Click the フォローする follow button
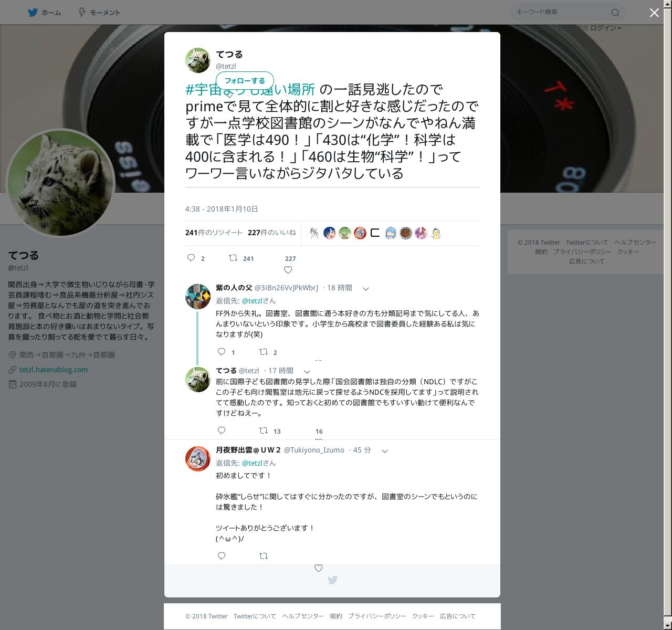 pos(245,81)
